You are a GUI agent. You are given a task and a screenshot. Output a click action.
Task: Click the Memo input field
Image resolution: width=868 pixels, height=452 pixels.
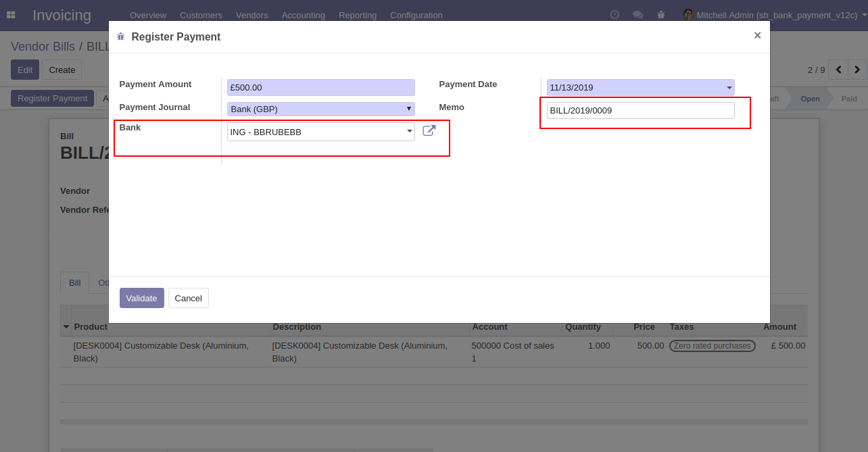tap(640, 110)
